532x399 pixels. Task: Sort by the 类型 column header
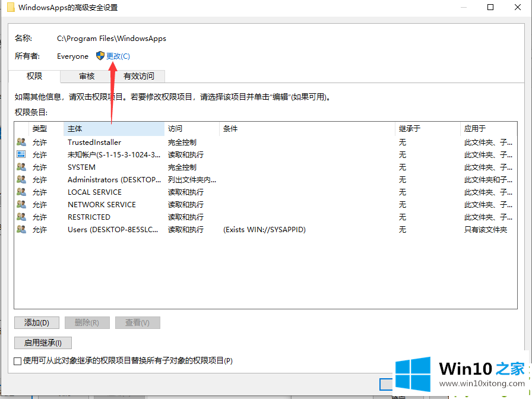46,129
